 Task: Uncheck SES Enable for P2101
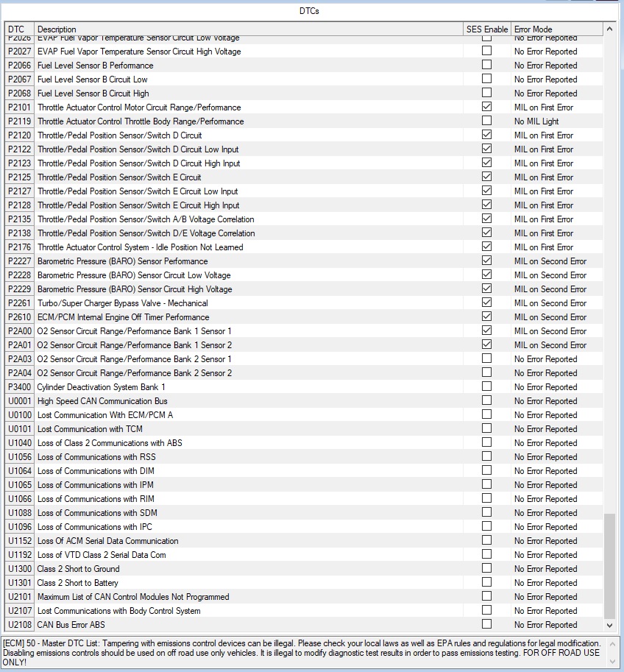(486, 107)
